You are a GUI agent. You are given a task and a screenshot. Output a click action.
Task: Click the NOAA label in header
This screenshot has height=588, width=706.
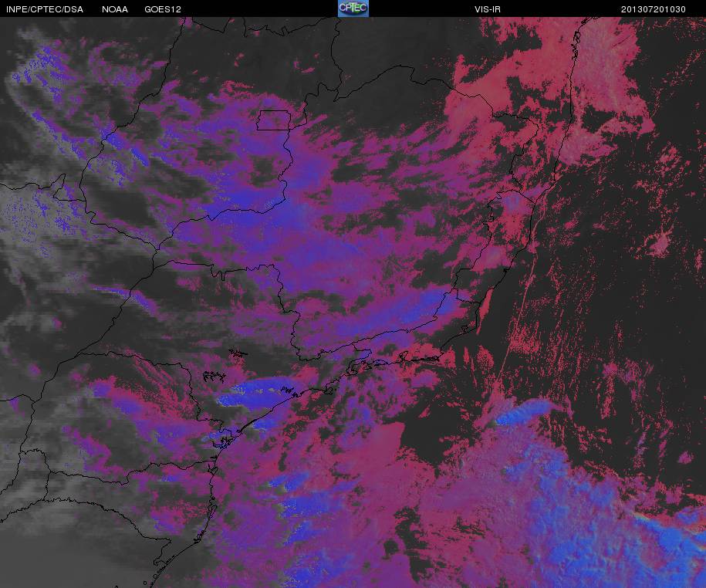point(115,9)
